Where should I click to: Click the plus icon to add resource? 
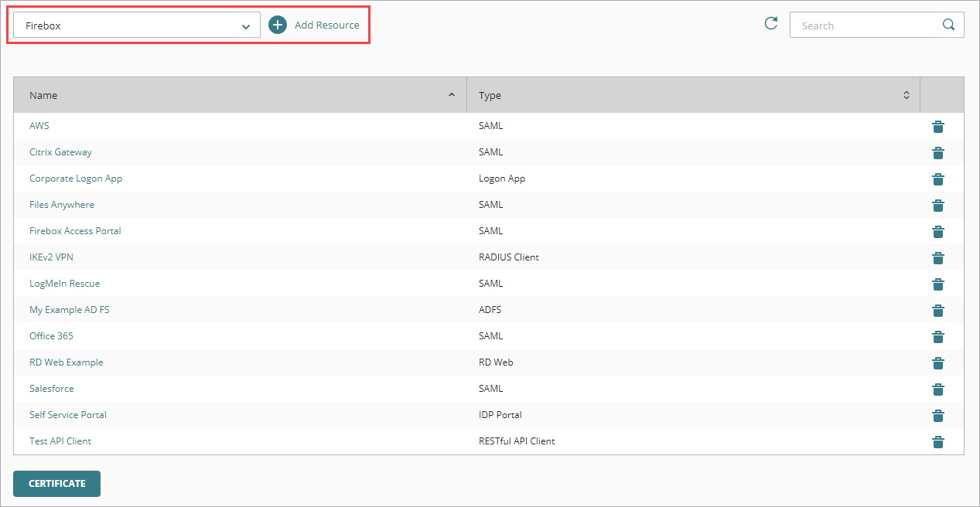278,25
